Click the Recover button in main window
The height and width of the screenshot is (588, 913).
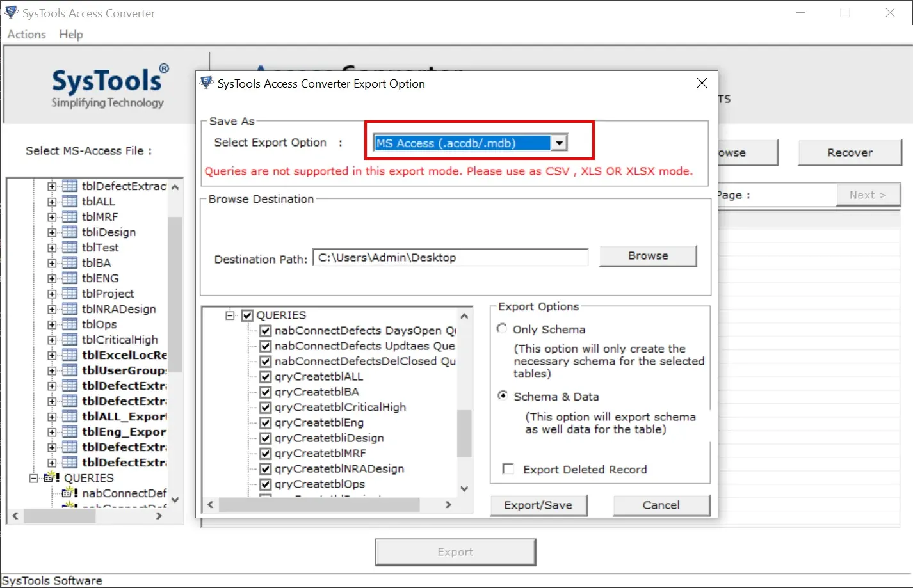click(x=850, y=152)
